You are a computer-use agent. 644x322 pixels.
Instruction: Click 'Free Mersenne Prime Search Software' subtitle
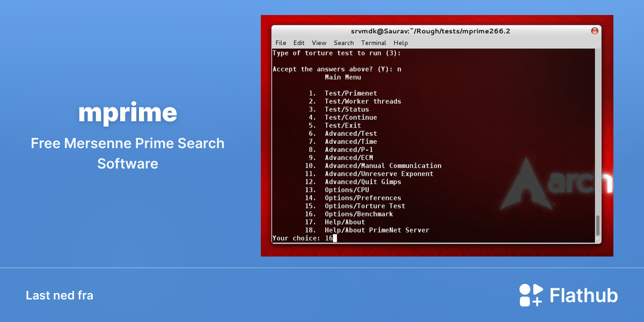[128, 153]
